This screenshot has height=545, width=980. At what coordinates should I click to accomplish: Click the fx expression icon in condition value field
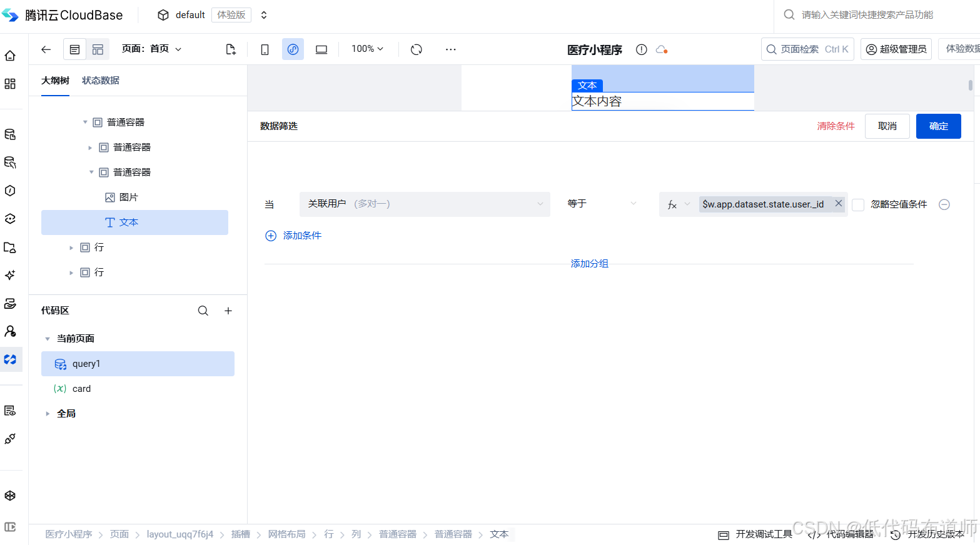point(672,204)
